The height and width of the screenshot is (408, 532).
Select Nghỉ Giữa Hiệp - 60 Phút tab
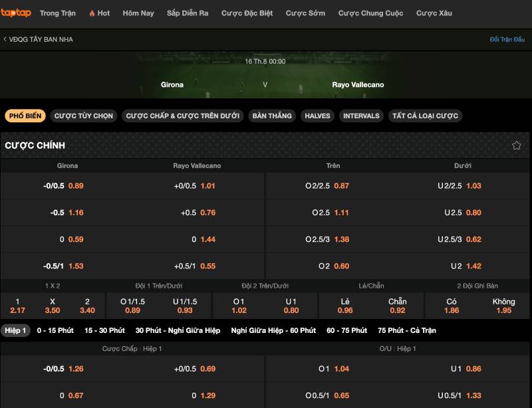(x=273, y=330)
